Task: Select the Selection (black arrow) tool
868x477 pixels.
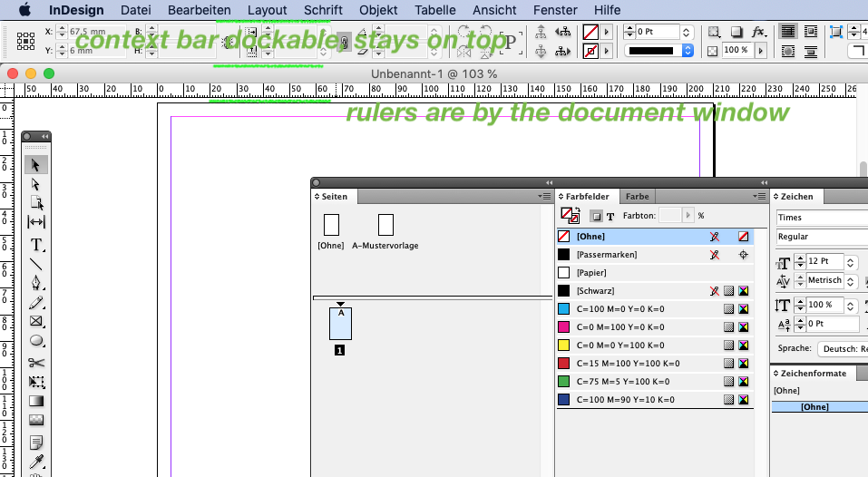Action: (36, 164)
